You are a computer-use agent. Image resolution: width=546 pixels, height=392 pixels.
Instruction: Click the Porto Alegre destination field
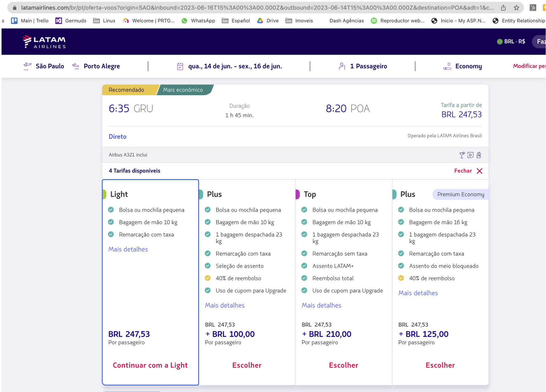pos(96,66)
